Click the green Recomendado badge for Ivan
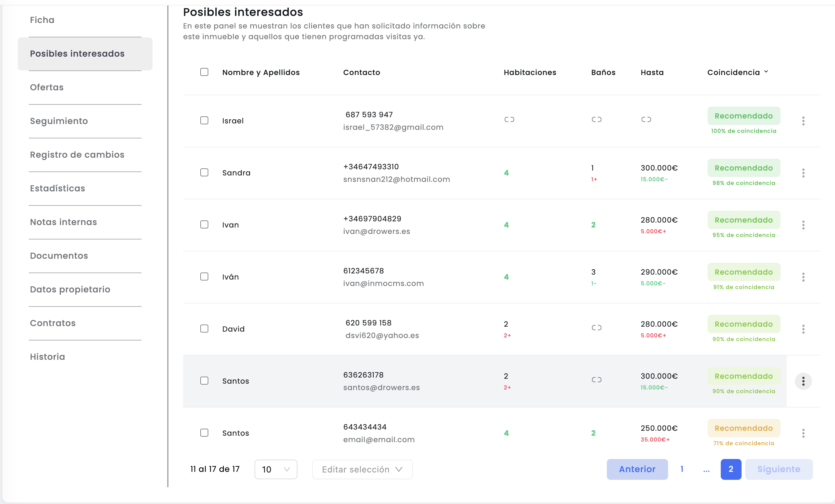The height and width of the screenshot is (504, 835). click(744, 220)
